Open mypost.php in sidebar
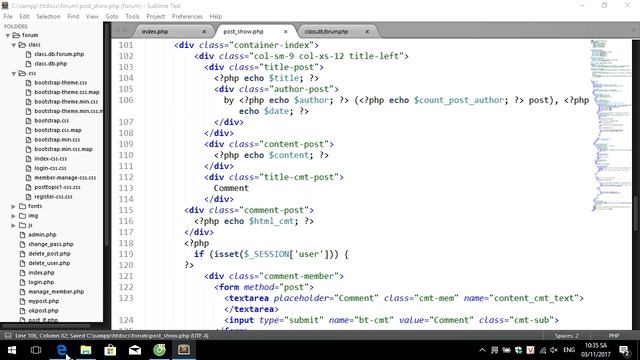This screenshot has width=640, height=360. click(x=43, y=301)
